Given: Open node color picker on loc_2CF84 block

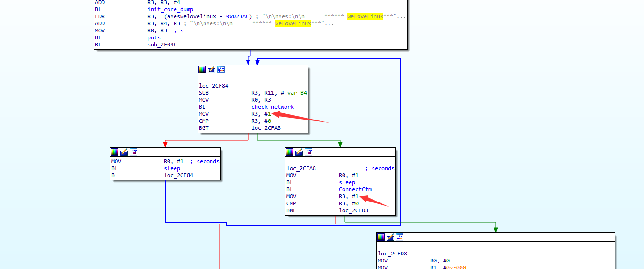Looking at the screenshot, I should 202,69.
